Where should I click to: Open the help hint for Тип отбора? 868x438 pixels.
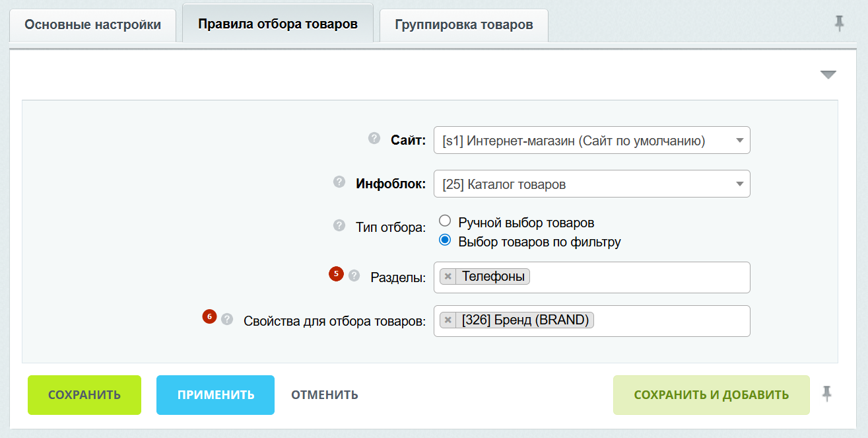[339, 226]
